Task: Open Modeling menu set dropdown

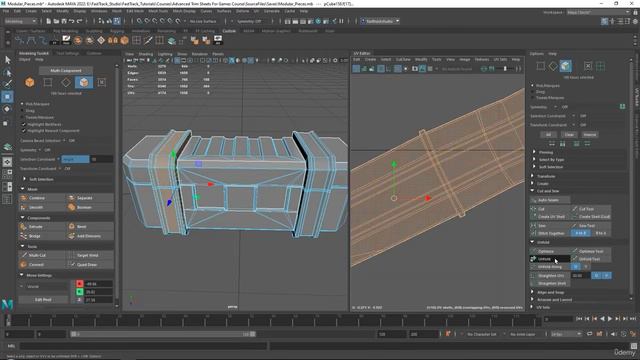Action: coord(20,21)
